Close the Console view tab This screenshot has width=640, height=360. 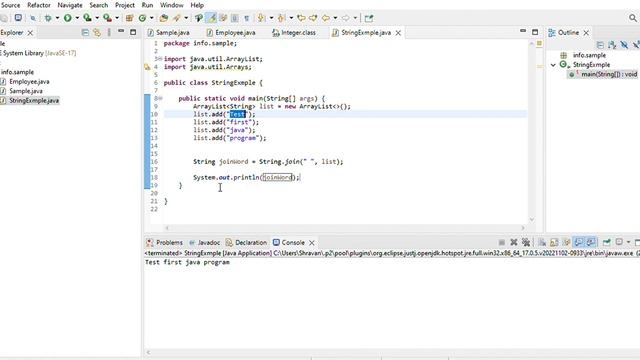pos(312,243)
